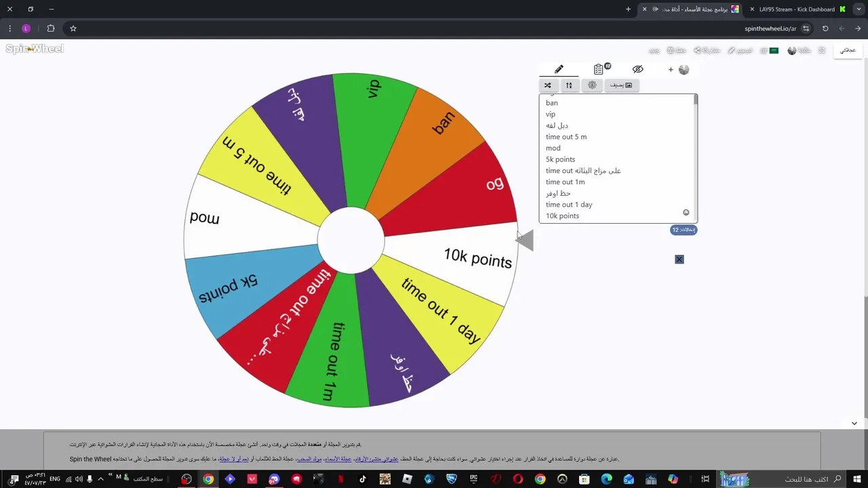The image size is (868, 488).
Task: Open Opera browser from taskbar
Action: point(518,479)
